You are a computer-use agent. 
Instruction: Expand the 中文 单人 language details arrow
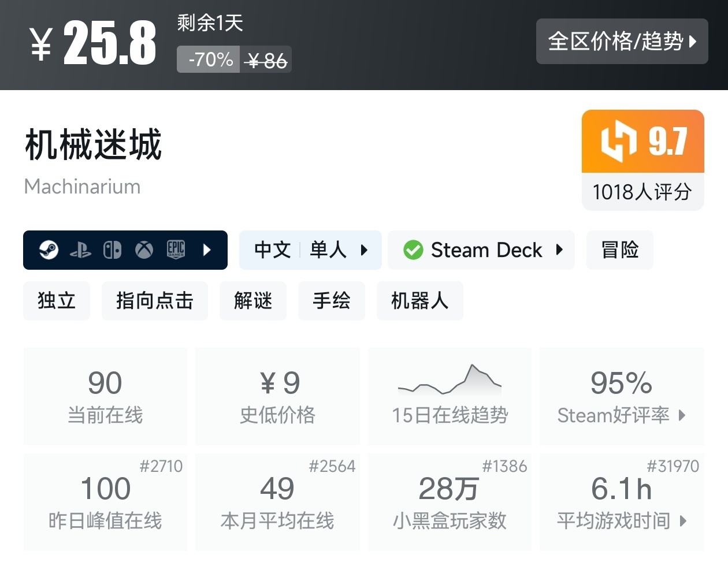coord(365,250)
